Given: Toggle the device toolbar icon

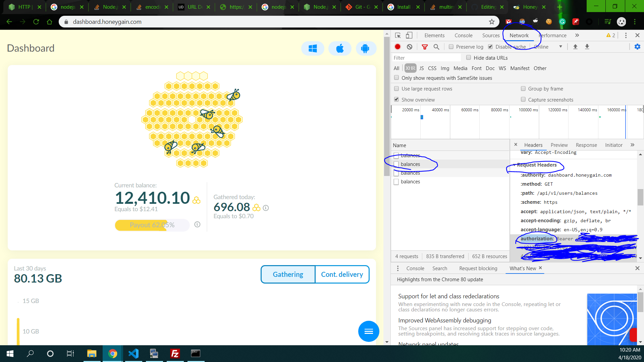Looking at the screenshot, I should tap(409, 35).
